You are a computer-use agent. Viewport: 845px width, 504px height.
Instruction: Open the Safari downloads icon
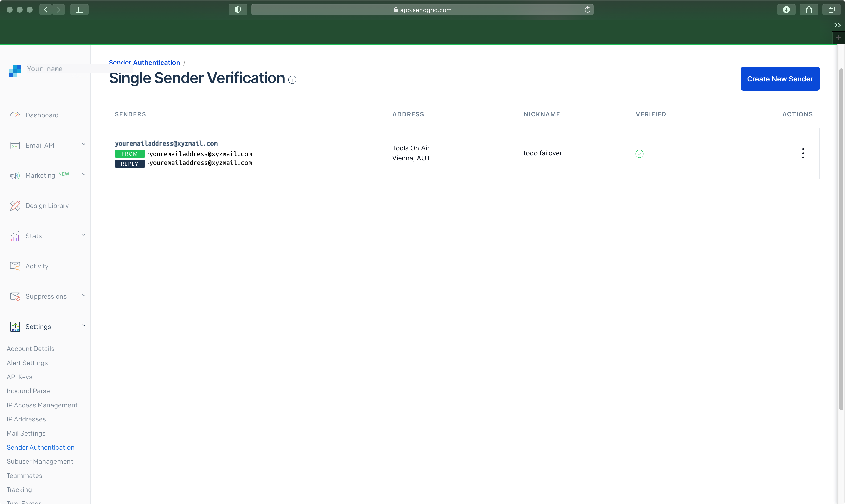coord(786,10)
